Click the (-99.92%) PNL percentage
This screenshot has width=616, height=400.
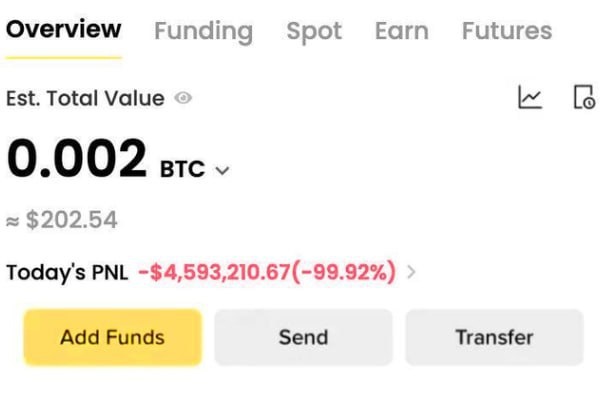point(344,272)
